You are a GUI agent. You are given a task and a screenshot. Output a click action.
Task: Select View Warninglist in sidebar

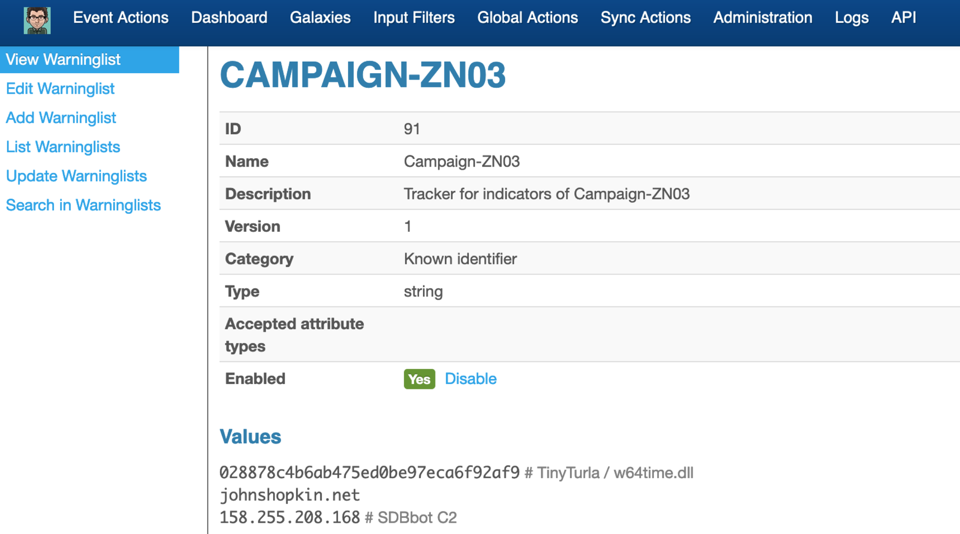(x=89, y=59)
